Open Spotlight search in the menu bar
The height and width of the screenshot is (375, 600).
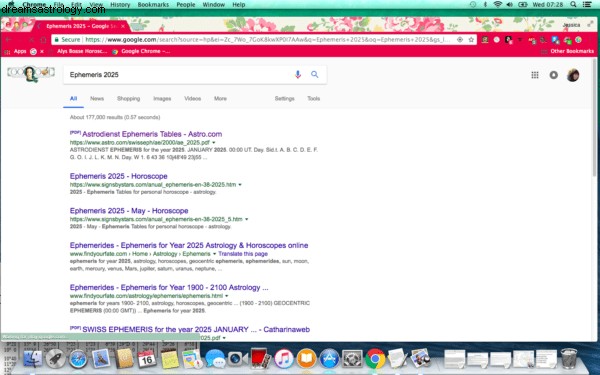click(573, 5)
